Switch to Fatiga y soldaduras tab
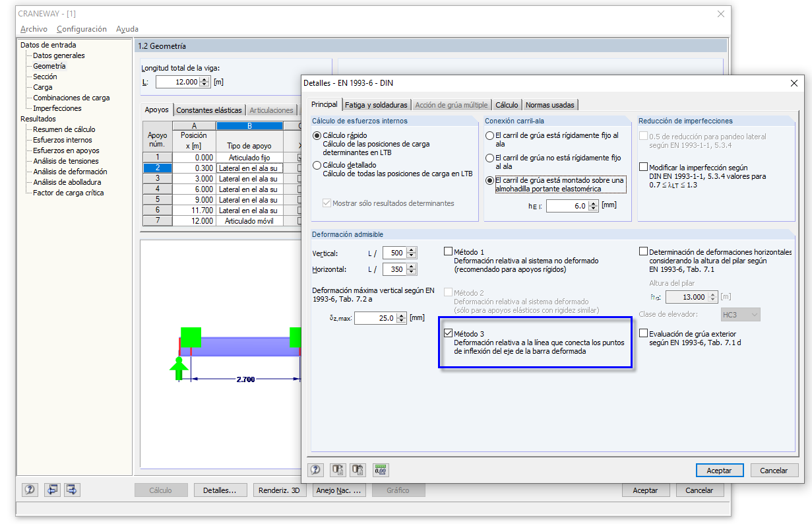Screen dimensions: 812x524 coord(376,105)
